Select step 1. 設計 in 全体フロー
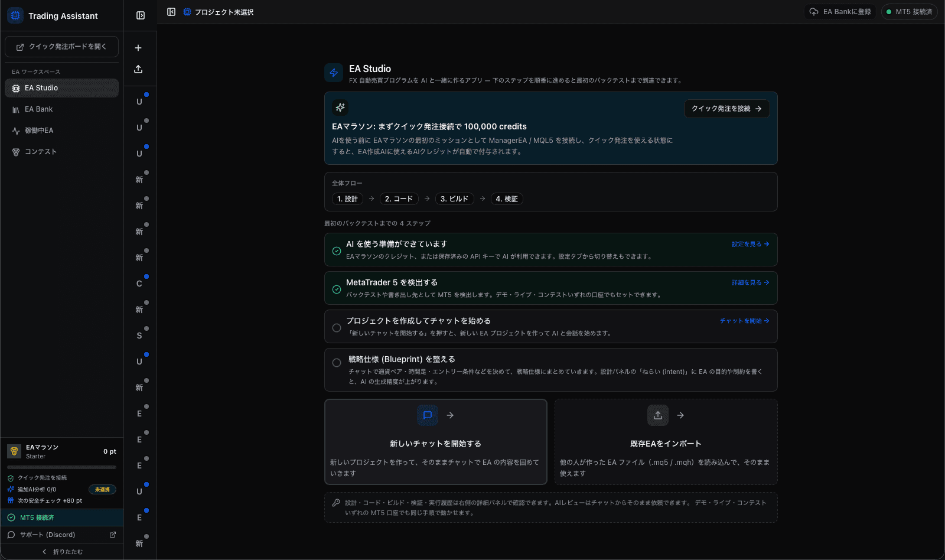This screenshot has height=560, width=945. [x=347, y=199]
